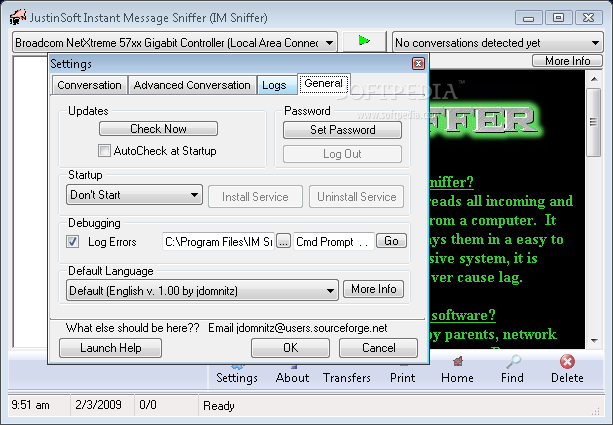Image resolution: width=613 pixels, height=425 pixels.
Task: Click the 'software?' green link
Action: [x=463, y=315]
